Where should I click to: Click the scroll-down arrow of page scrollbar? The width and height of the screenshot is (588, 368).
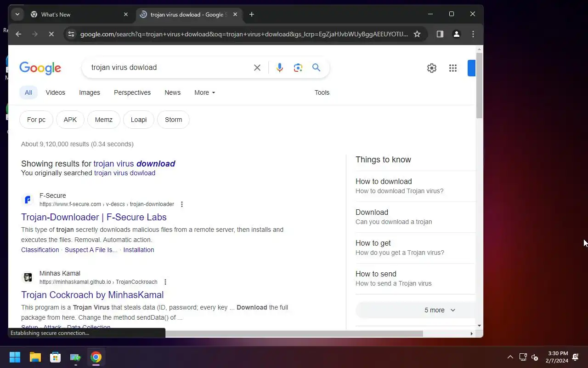click(x=480, y=326)
